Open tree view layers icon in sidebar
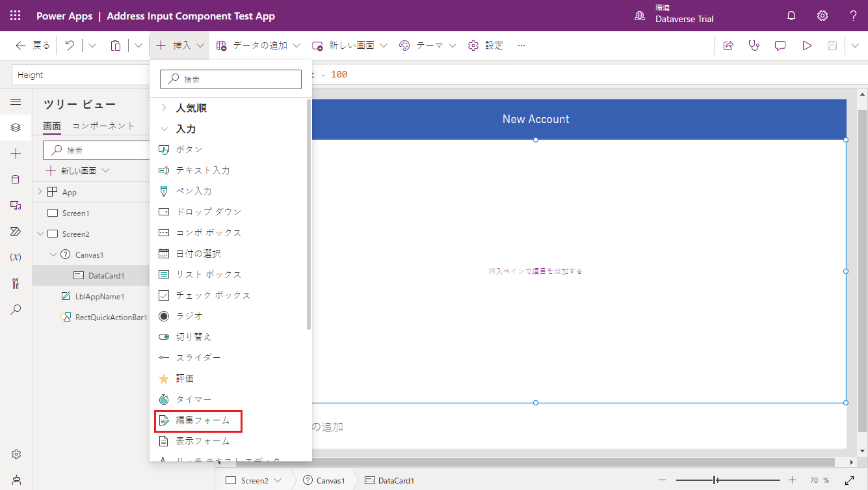Viewport: 868px width, 490px height. [16, 128]
